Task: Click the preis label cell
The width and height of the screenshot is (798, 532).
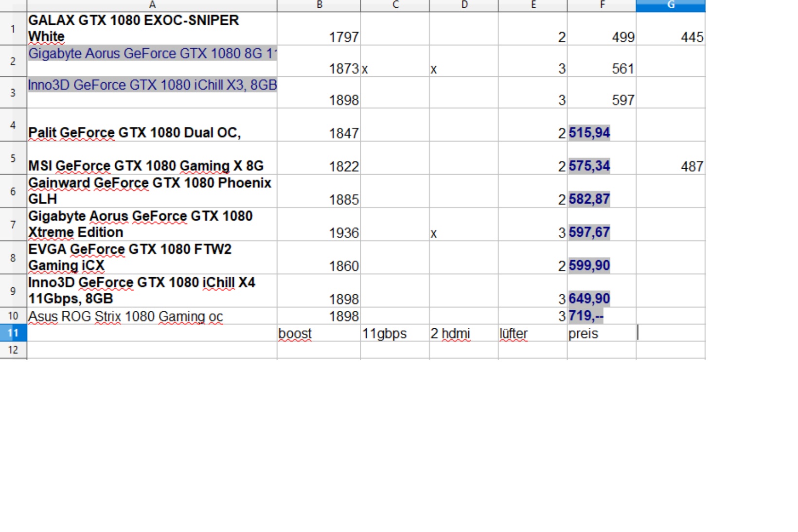Action: 602,333
